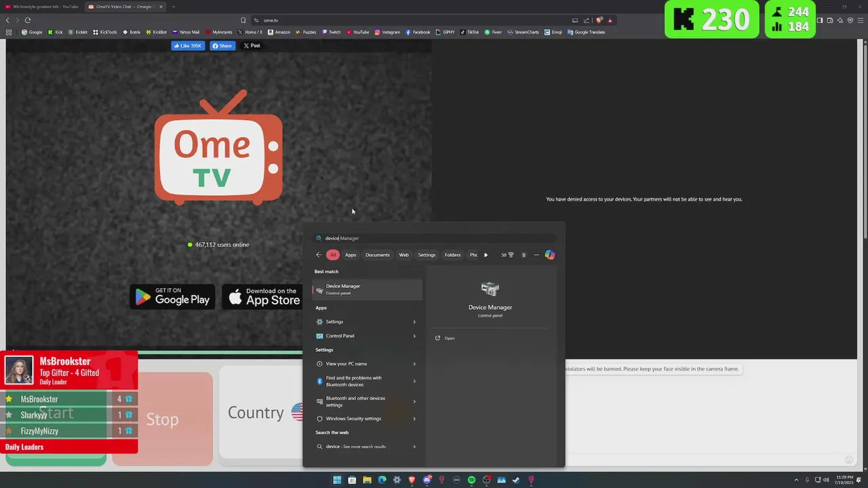
Task: Click the Get it on Google Play badge
Action: pyautogui.click(x=172, y=297)
